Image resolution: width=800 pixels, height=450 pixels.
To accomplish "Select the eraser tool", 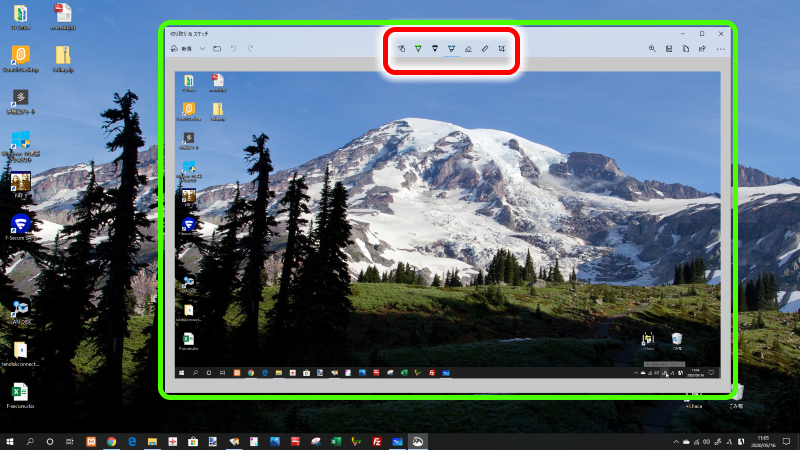I will (x=468, y=48).
